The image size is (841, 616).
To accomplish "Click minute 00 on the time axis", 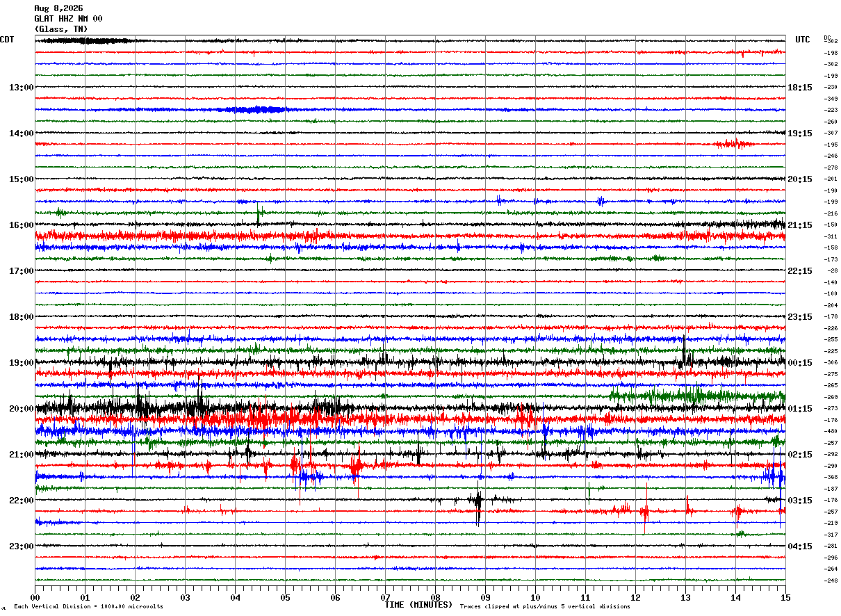I will pyautogui.click(x=35, y=598).
